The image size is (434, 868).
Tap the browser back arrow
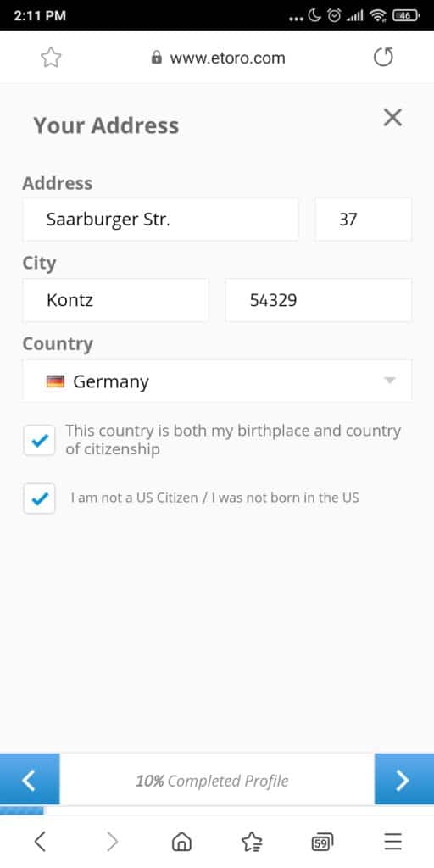(x=39, y=842)
